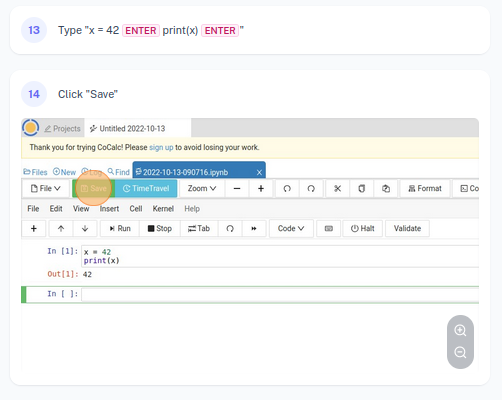Open the Insert menu
Viewport: 502px width, 400px height.
(109, 209)
